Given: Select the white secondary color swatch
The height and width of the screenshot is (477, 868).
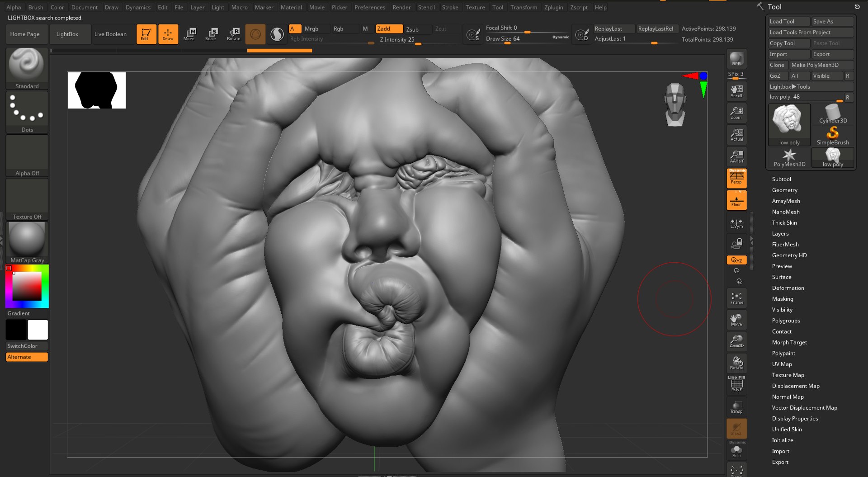Looking at the screenshot, I should [x=38, y=330].
